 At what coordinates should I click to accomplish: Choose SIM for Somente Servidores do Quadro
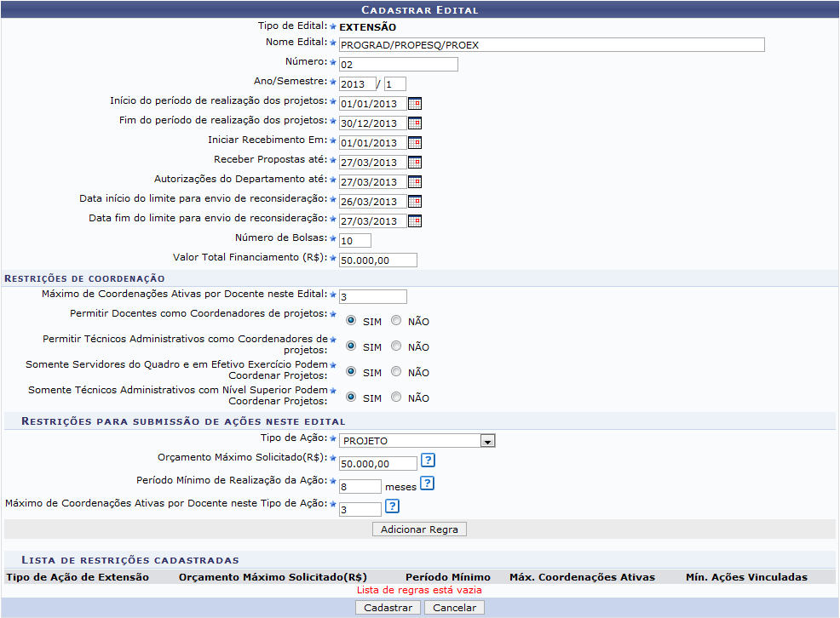click(350, 372)
